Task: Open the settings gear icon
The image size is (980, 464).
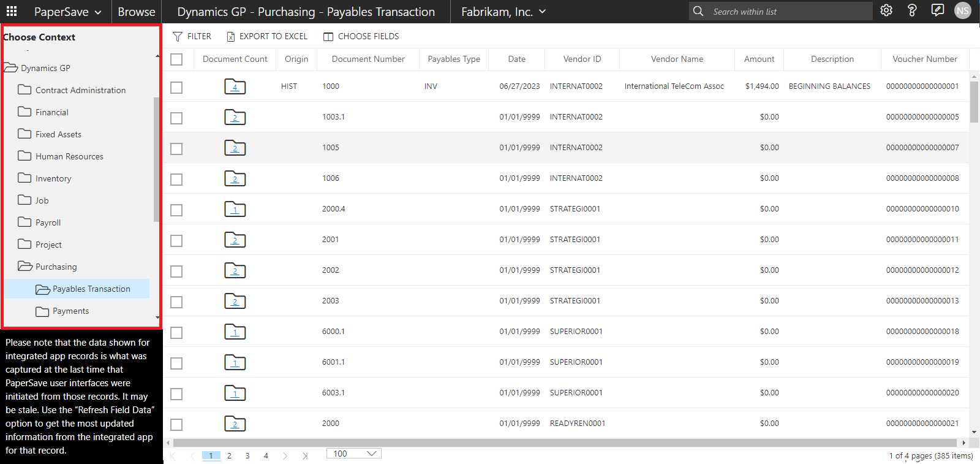Action: click(886, 10)
